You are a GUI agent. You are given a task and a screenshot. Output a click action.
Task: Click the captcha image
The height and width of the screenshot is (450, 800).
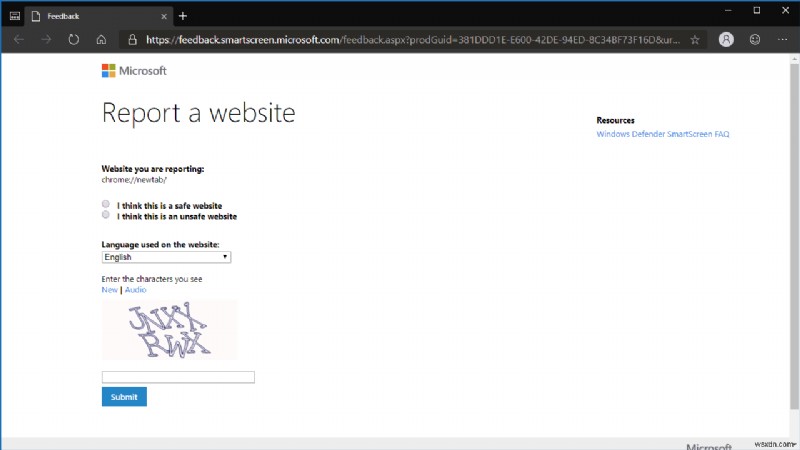(x=169, y=330)
